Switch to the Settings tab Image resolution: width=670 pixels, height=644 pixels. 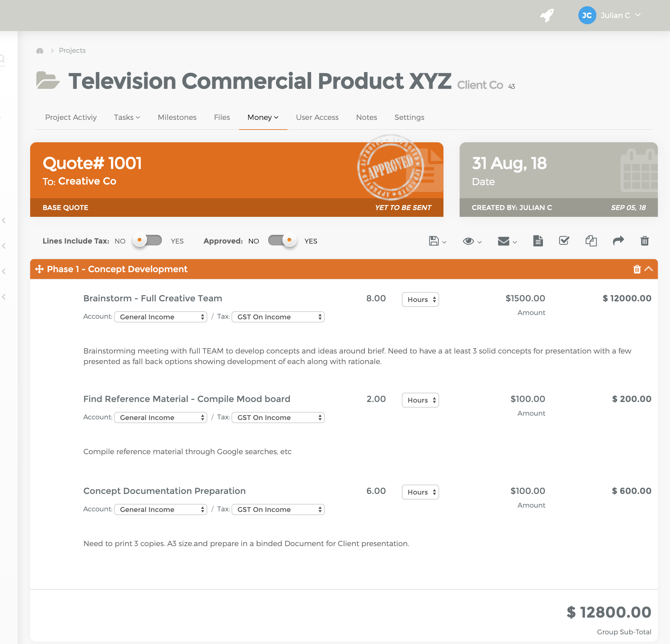409,117
